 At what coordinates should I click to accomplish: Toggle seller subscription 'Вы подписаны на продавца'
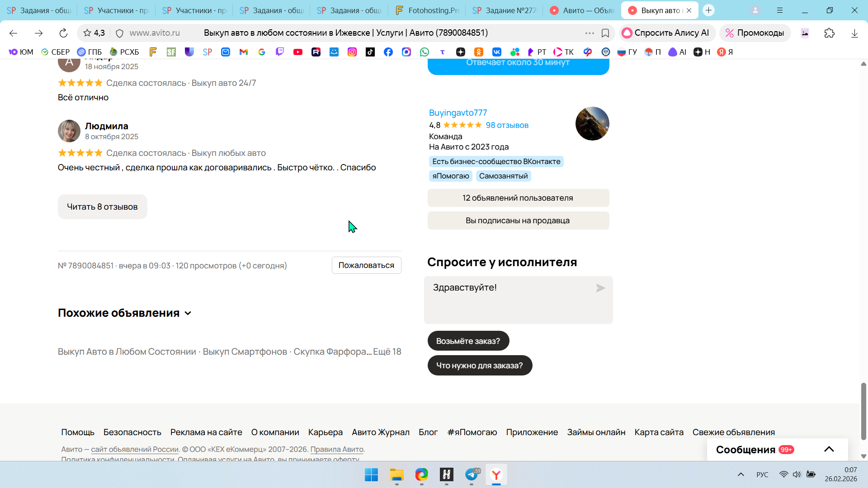518,221
